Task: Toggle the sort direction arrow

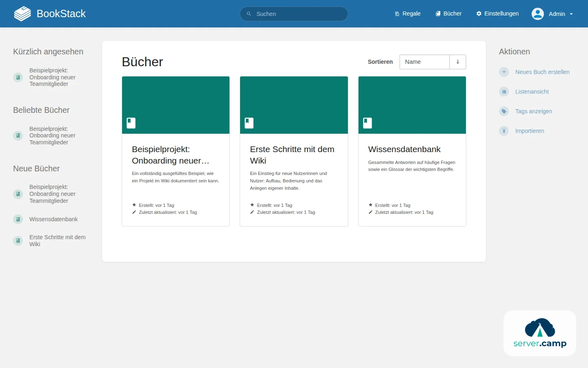Action: (458, 62)
